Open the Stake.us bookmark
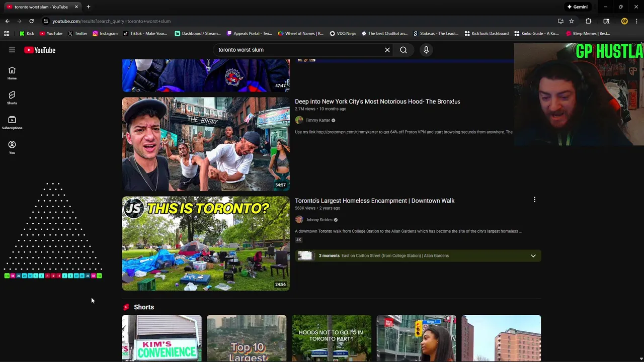 click(436, 34)
